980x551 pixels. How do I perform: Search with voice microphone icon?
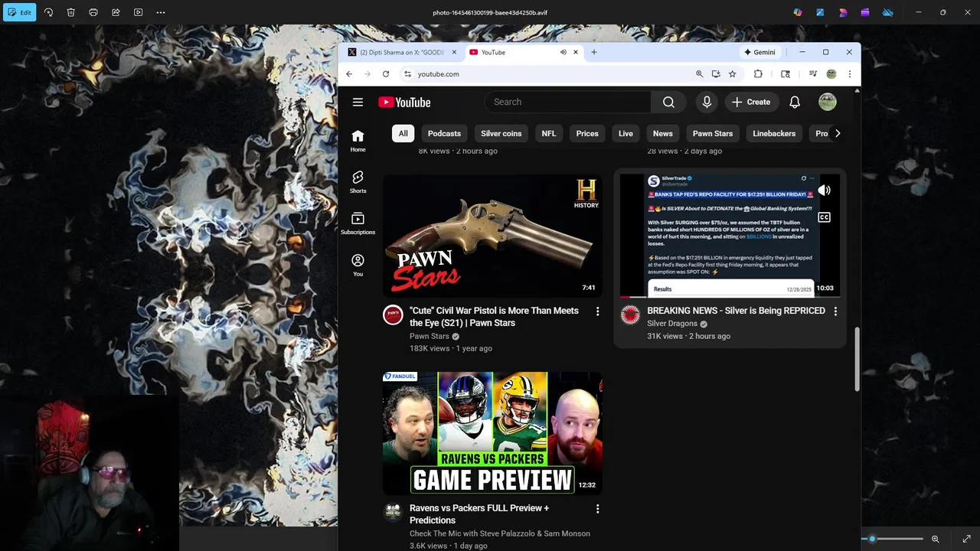707,102
